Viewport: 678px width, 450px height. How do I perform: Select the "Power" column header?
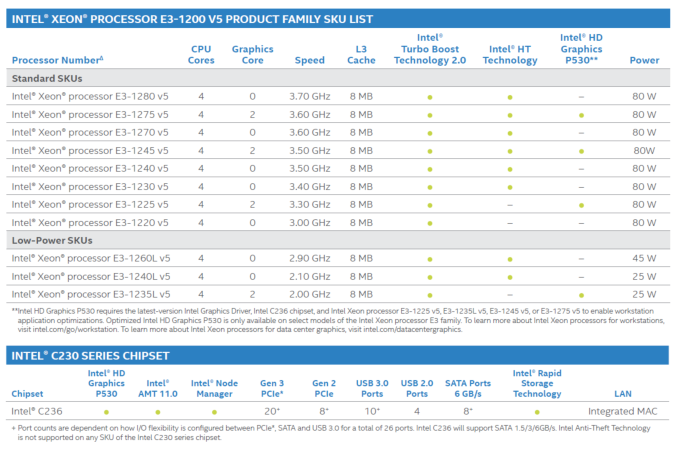pos(644,60)
